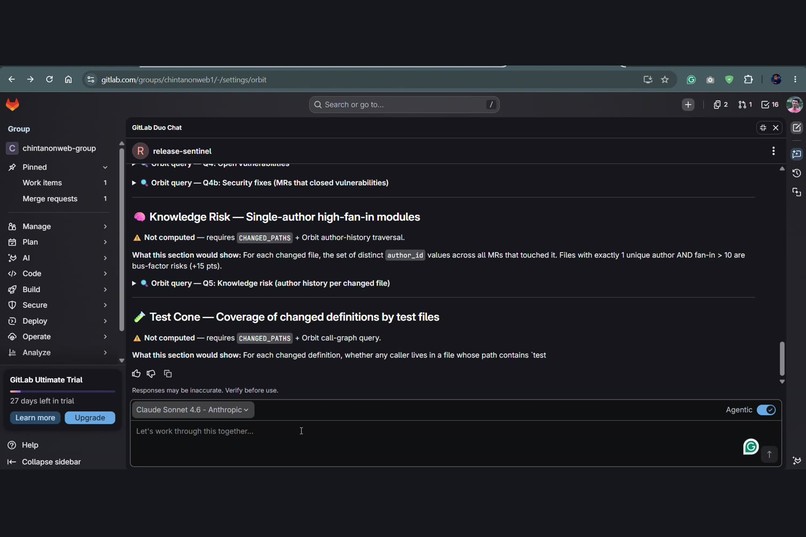This screenshot has width=806, height=537.
Task: Click the 27 days left in trial text
Action: [x=42, y=401]
